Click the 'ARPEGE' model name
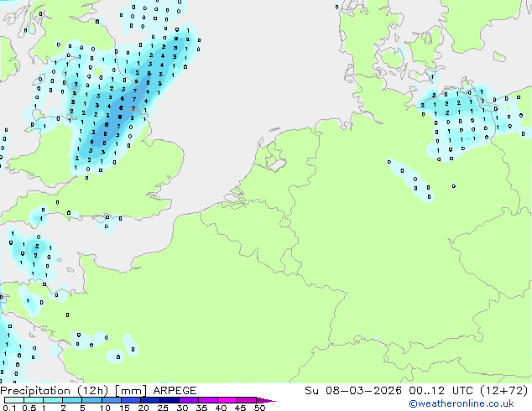This screenshot has width=532, height=411. point(175,391)
